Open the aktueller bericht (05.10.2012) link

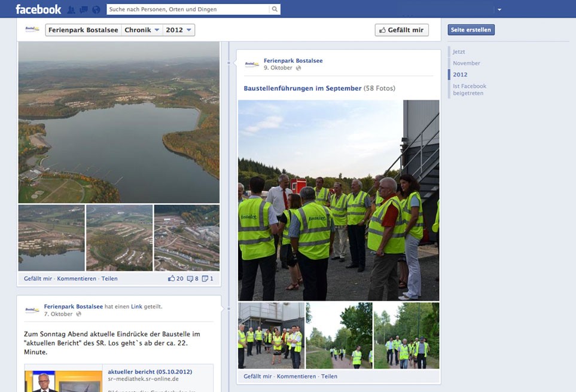(x=150, y=372)
